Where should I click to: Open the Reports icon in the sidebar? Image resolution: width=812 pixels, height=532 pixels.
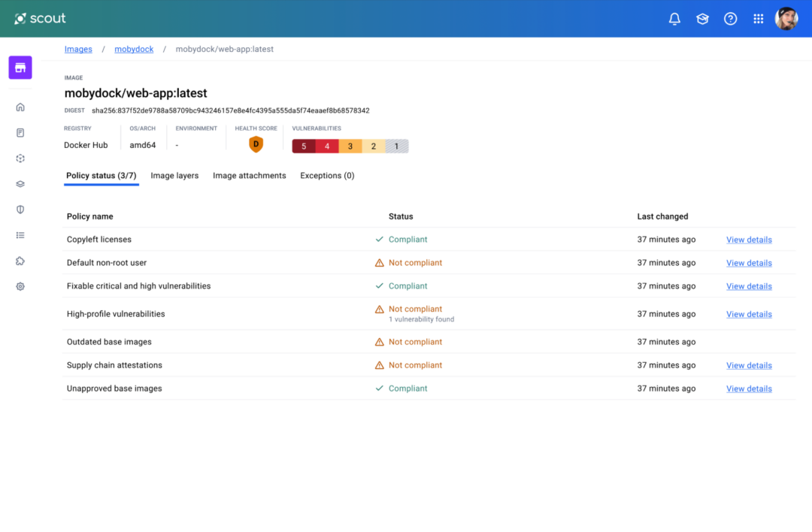coord(20,132)
